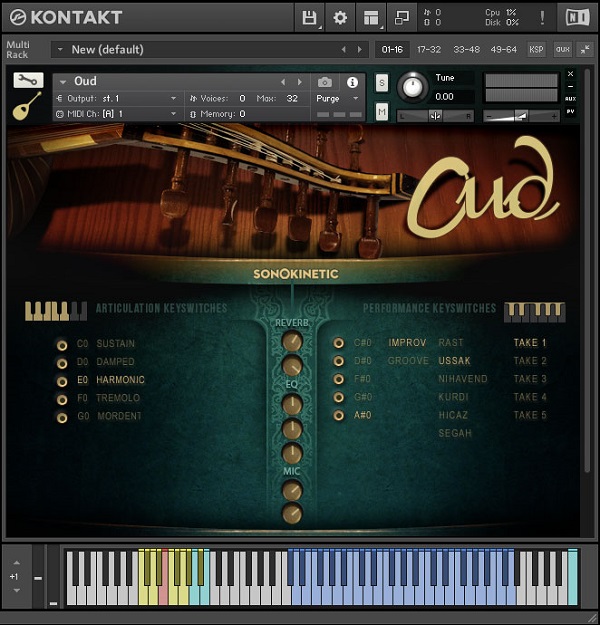Click the pan slider L-R
The image size is (600, 625).
(x=435, y=116)
